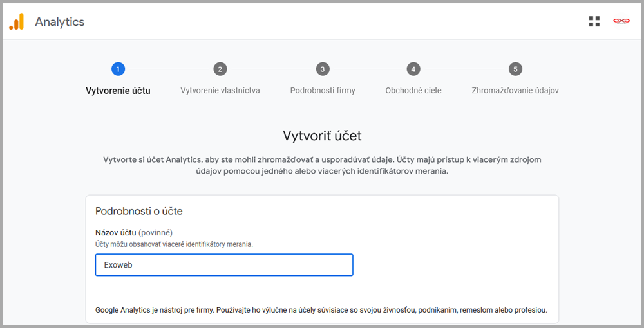The image size is (644, 328).
Task: Click the 'Názov účtu (povinné)' field label
Action: 133,232
